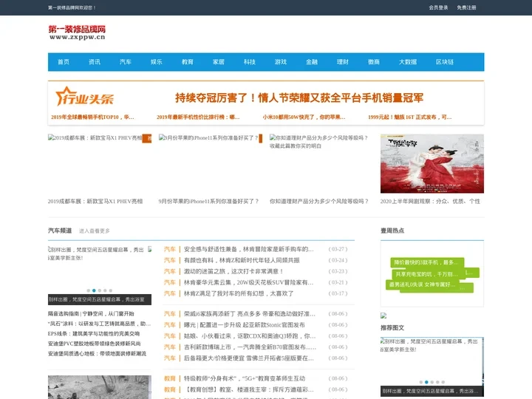This screenshot has height=399, width=532.
Task: Select second dot of 推荐图文 carousel
Action: (x=426, y=382)
